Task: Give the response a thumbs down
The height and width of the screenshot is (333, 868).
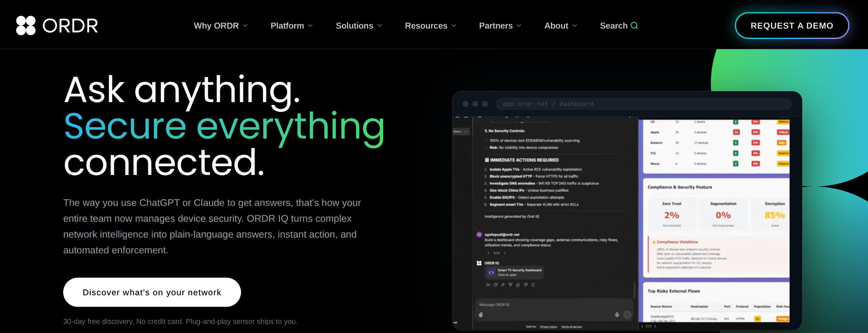Action: point(526,285)
